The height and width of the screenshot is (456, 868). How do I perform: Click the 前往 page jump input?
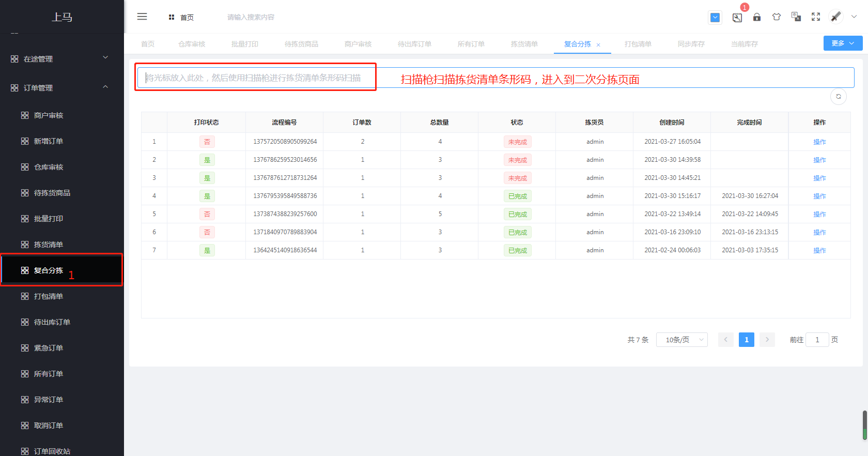point(817,340)
